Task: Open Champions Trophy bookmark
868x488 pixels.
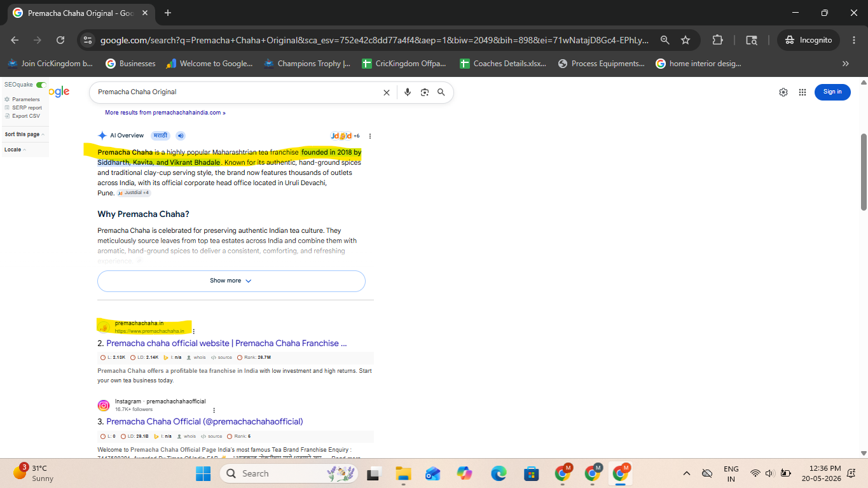Action: click(307, 64)
